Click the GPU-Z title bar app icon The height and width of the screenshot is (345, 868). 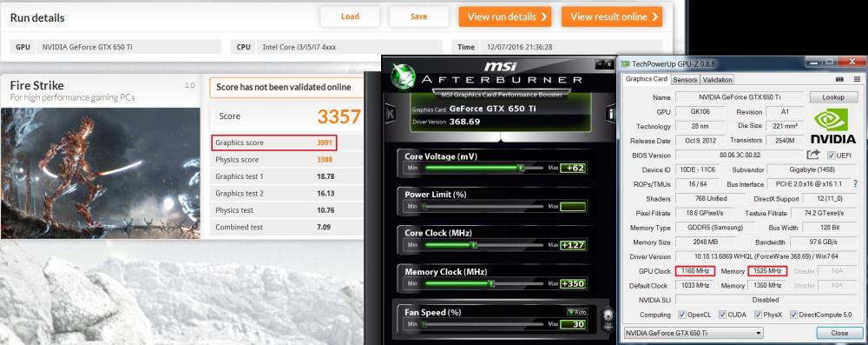626,63
